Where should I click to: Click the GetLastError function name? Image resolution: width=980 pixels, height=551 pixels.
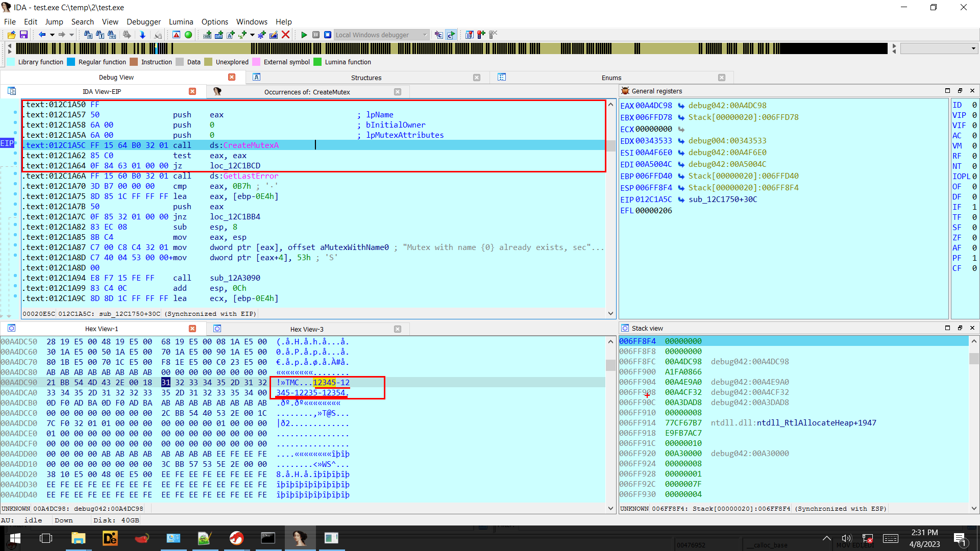pos(251,176)
